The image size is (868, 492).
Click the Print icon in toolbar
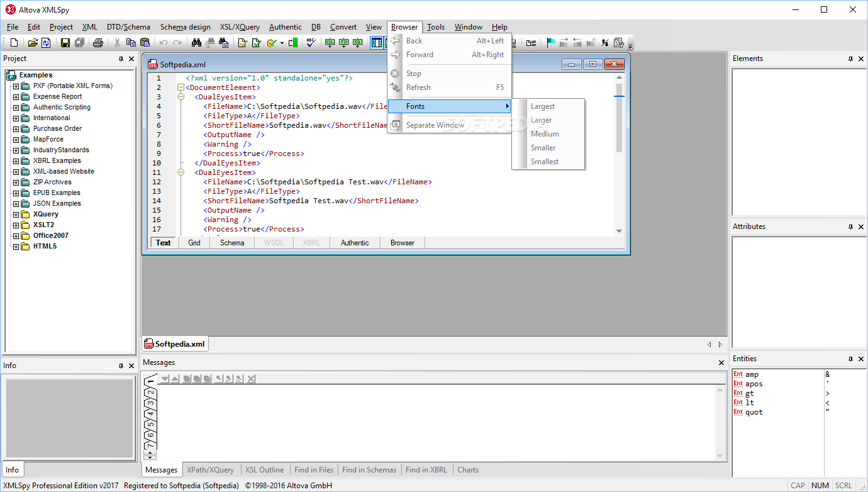pyautogui.click(x=97, y=43)
